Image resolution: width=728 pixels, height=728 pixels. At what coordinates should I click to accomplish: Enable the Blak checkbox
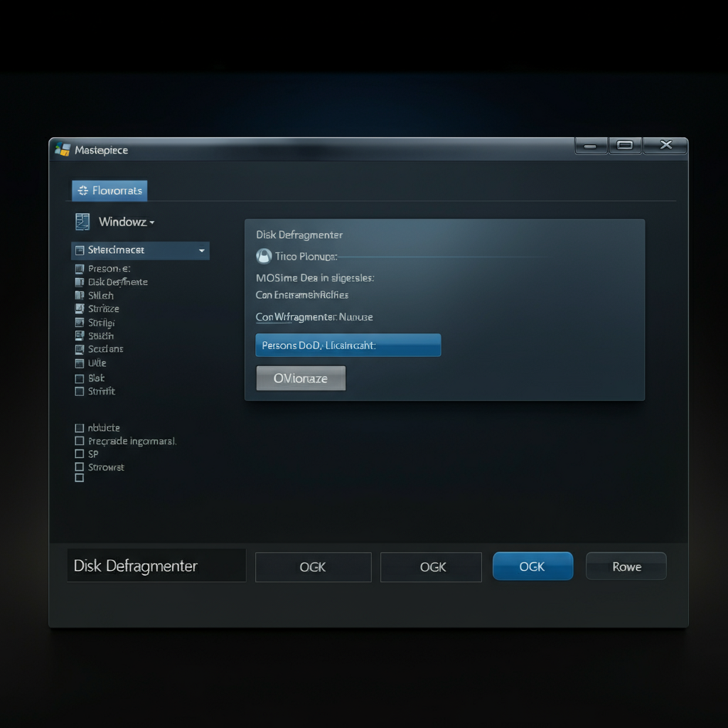point(79,378)
